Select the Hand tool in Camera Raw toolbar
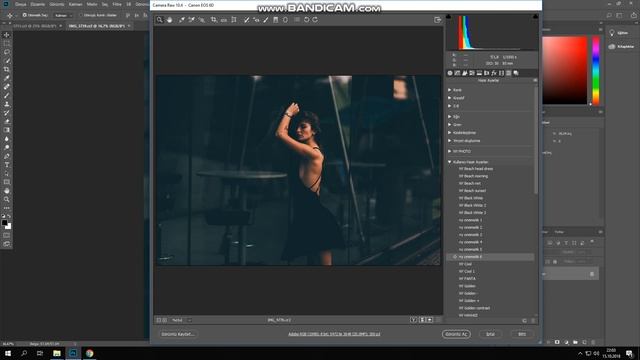 pyautogui.click(x=169, y=20)
